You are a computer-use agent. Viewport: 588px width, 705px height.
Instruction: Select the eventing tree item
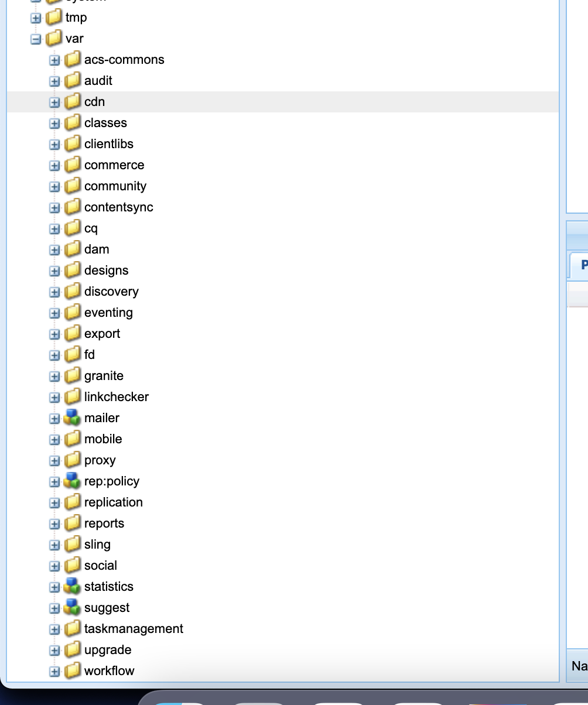coord(108,313)
